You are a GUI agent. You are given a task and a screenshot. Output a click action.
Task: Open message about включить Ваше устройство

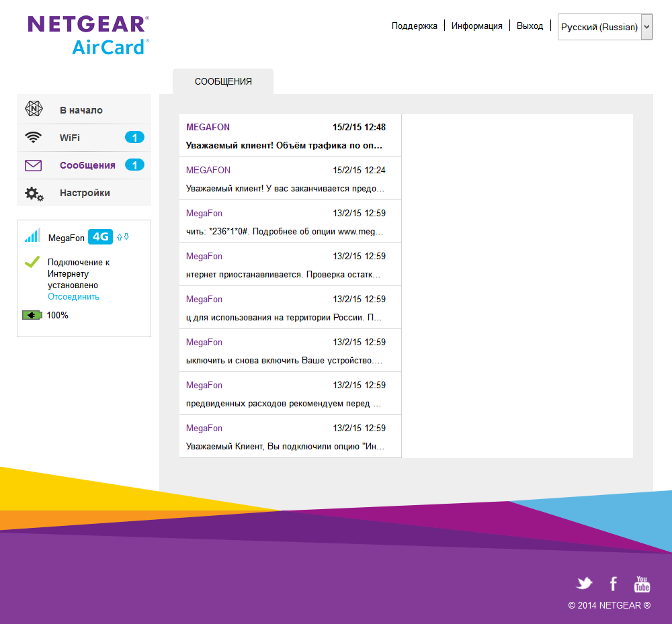pyautogui.click(x=290, y=351)
